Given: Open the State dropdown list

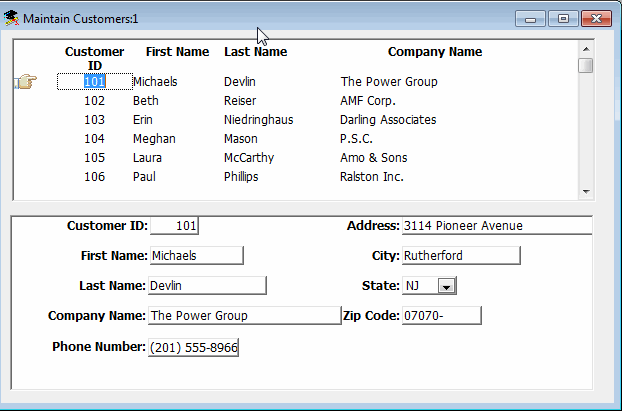Looking at the screenshot, I should click(x=446, y=286).
